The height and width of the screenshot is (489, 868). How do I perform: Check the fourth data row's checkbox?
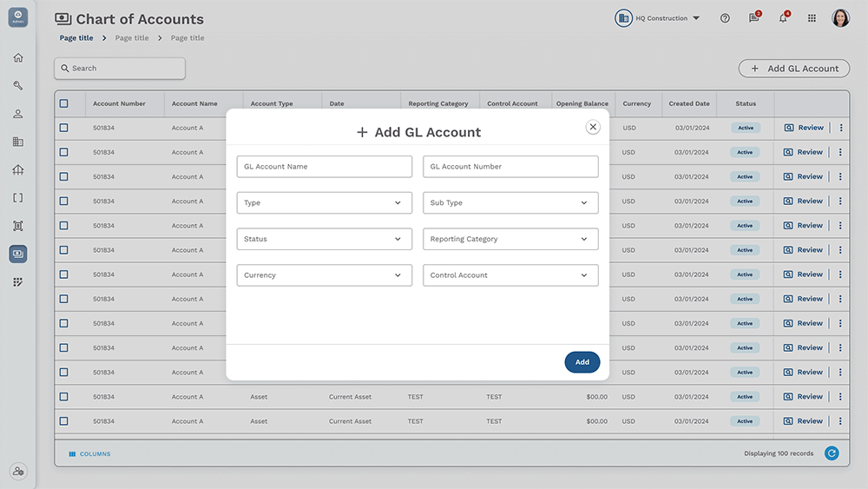[64, 201]
